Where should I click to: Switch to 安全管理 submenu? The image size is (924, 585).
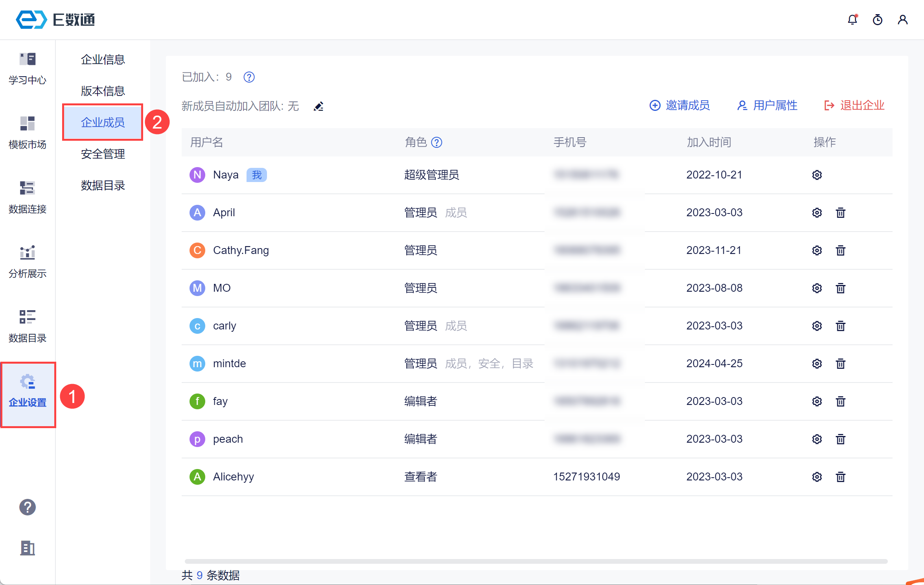pos(103,154)
